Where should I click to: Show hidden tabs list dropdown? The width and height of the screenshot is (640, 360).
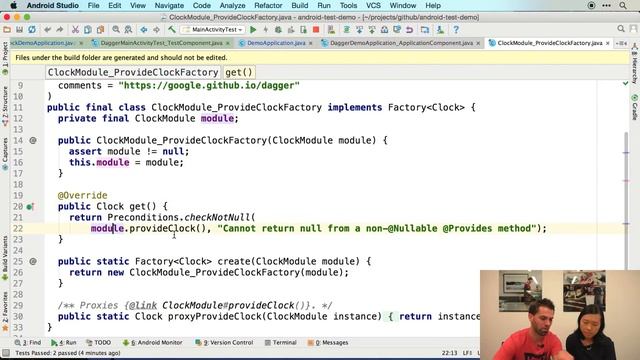click(x=621, y=43)
